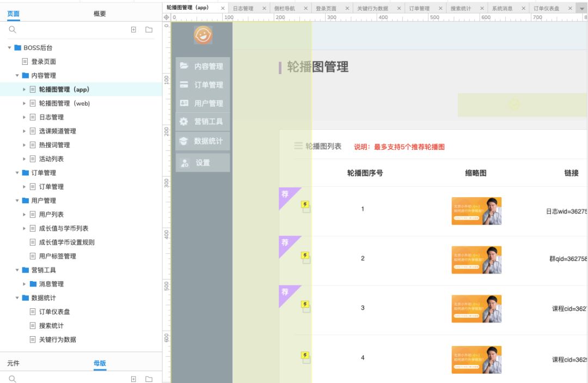The image size is (588, 383).
Task: Select 用户标签管理 page in the tree
Action: pyautogui.click(x=57, y=256)
